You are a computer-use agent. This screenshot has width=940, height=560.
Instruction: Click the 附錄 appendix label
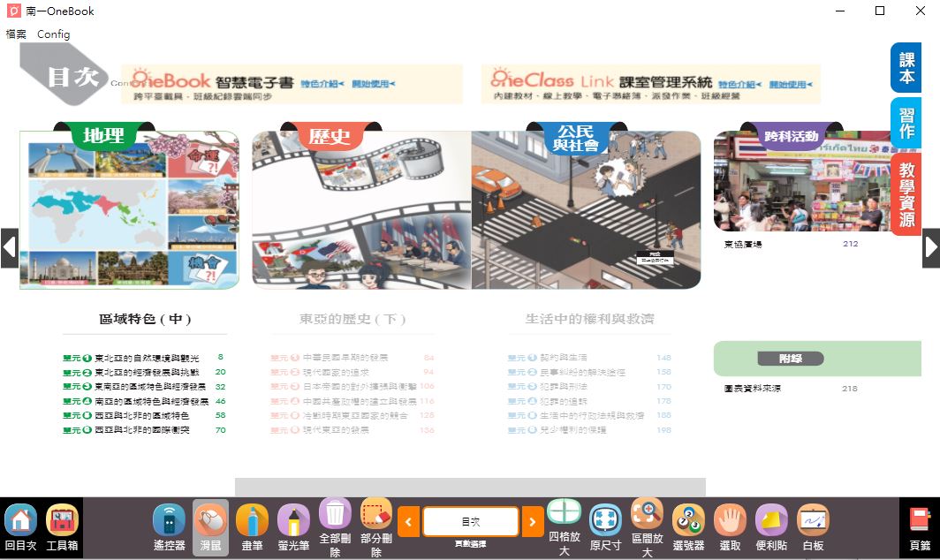coord(791,359)
